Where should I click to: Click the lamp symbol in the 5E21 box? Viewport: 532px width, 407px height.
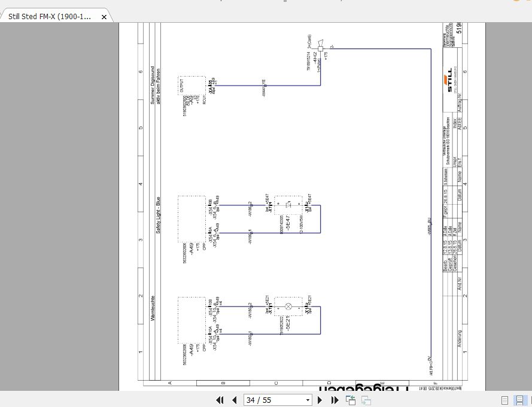pos(288,306)
